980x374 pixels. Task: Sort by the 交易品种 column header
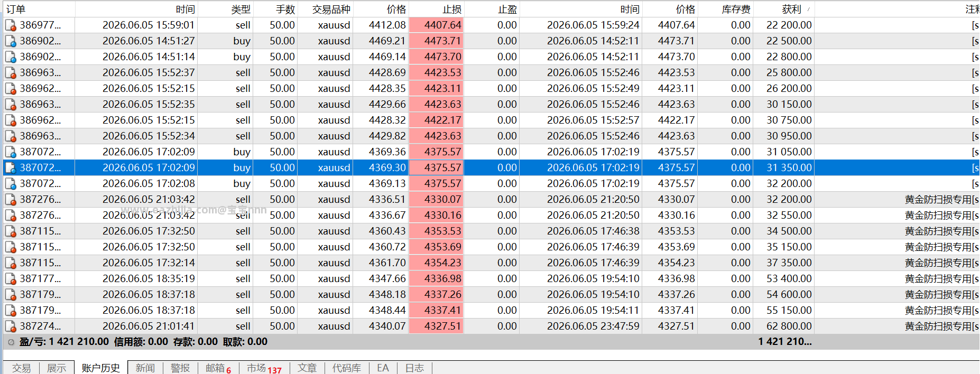326,9
